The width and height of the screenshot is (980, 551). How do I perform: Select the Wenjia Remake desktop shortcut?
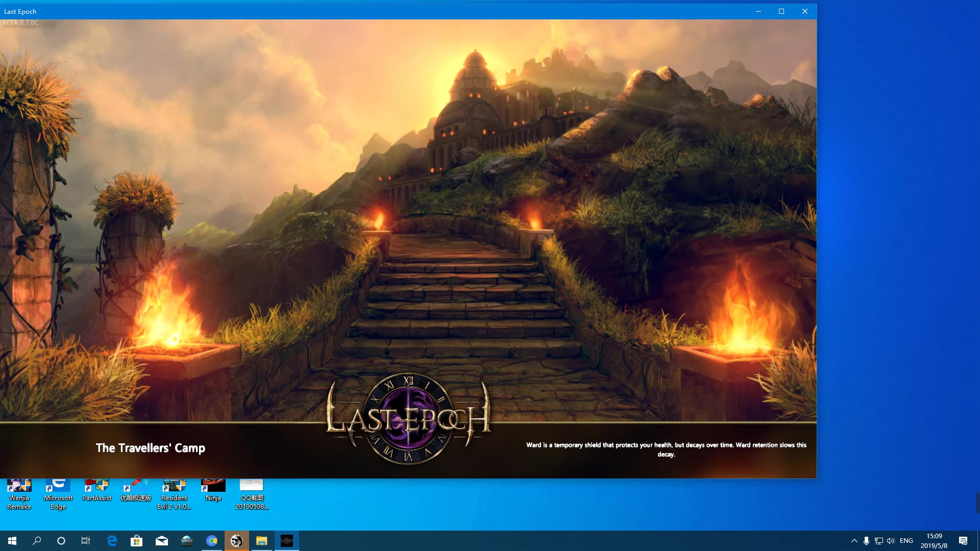point(19,495)
